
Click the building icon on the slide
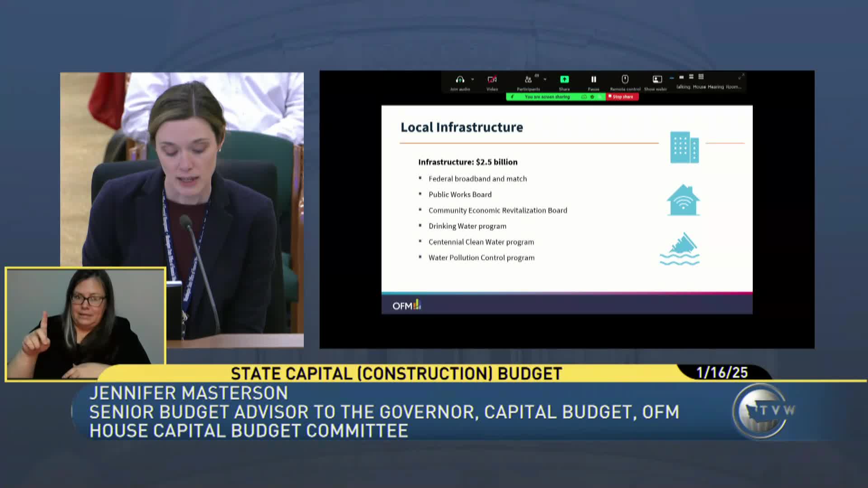tap(684, 147)
